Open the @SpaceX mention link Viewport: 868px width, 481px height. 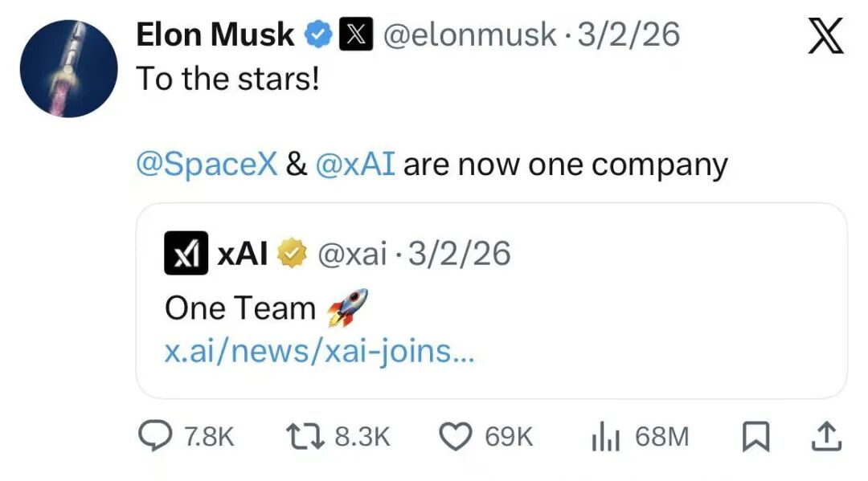[207, 165]
